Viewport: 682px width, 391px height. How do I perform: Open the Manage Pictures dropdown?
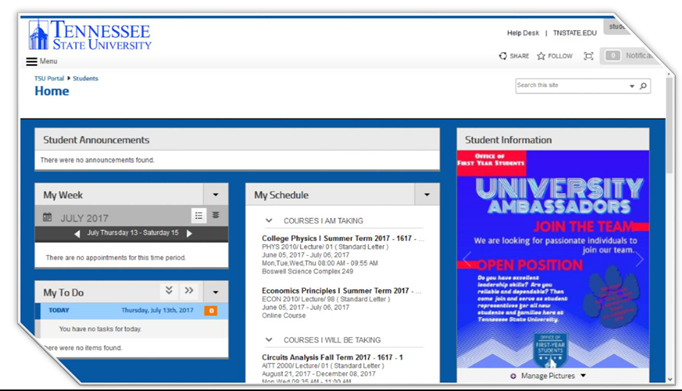583,375
